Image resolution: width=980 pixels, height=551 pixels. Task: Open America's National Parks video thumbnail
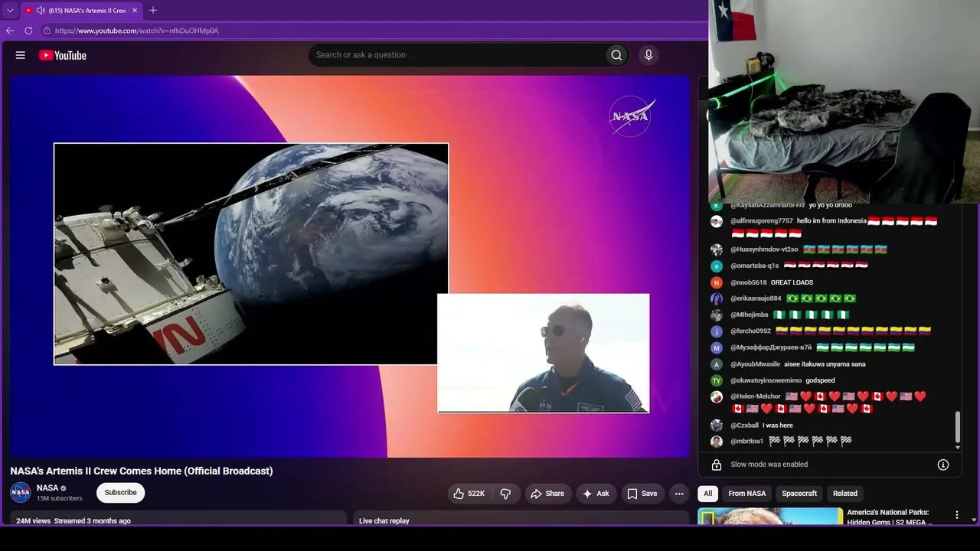[770, 517]
